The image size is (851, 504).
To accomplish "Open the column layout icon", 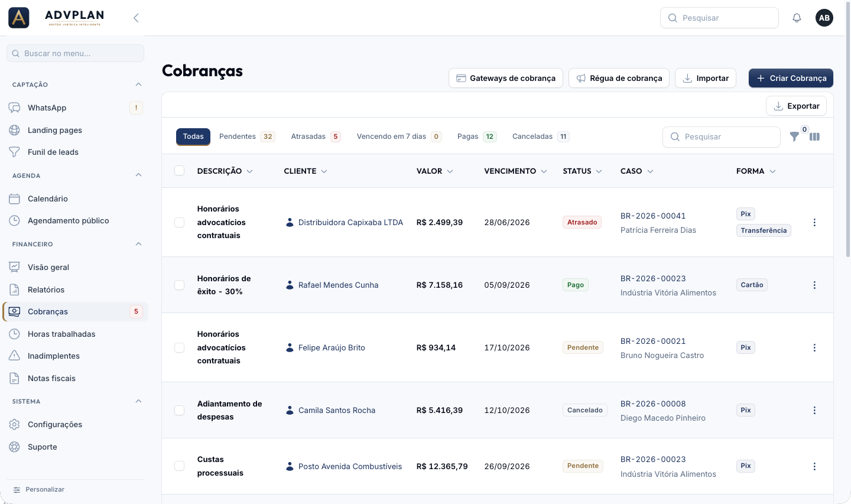I will click(x=814, y=136).
